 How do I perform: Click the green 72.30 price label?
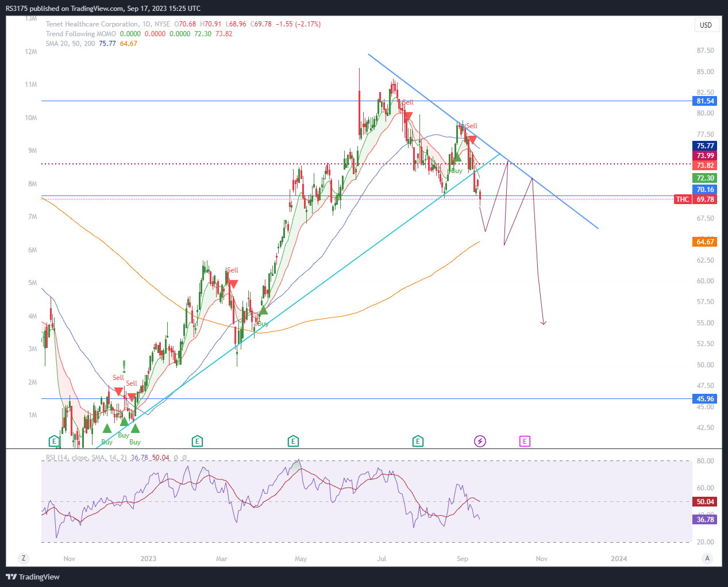tap(705, 178)
